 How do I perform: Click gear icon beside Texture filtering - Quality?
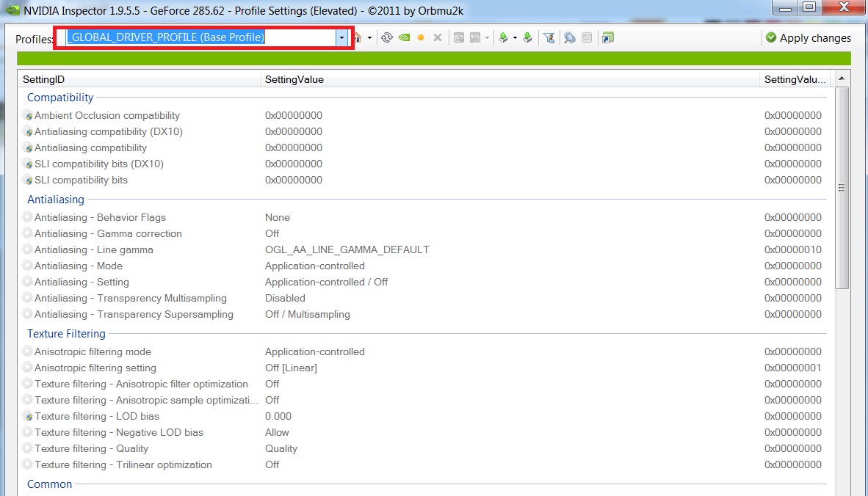[x=27, y=448]
